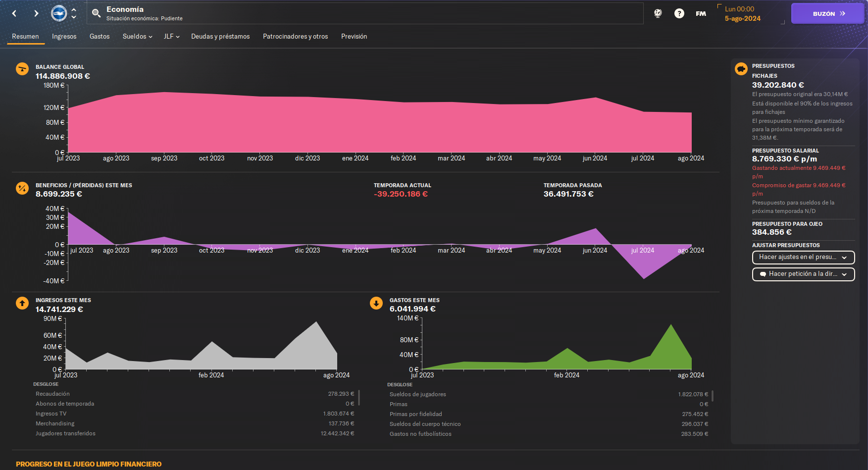Click the up chevron beside the club badge
The image size is (868, 470).
point(74,9)
